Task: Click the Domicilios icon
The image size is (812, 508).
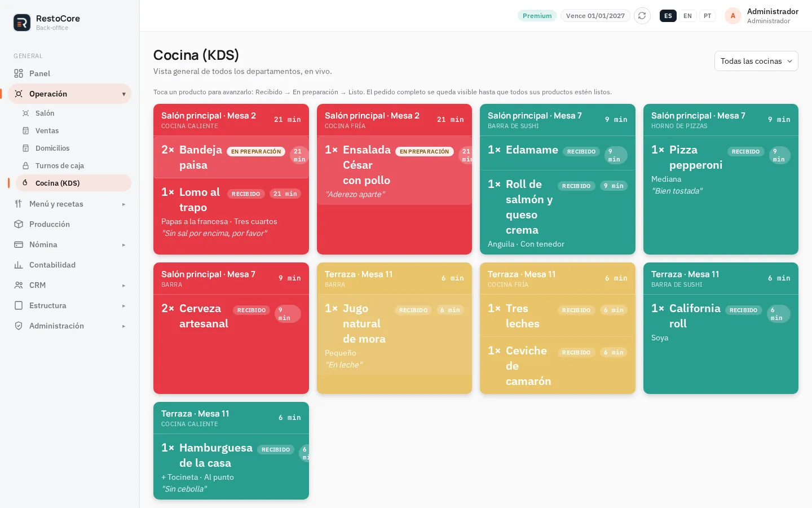Action: pyautogui.click(x=25, y=148)
